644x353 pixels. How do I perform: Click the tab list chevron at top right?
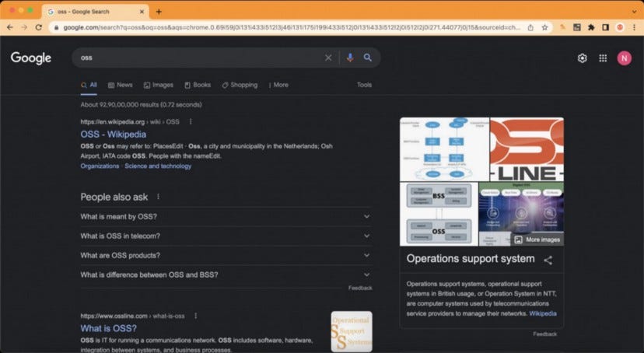pyautogui.click(x=634, y=12)
